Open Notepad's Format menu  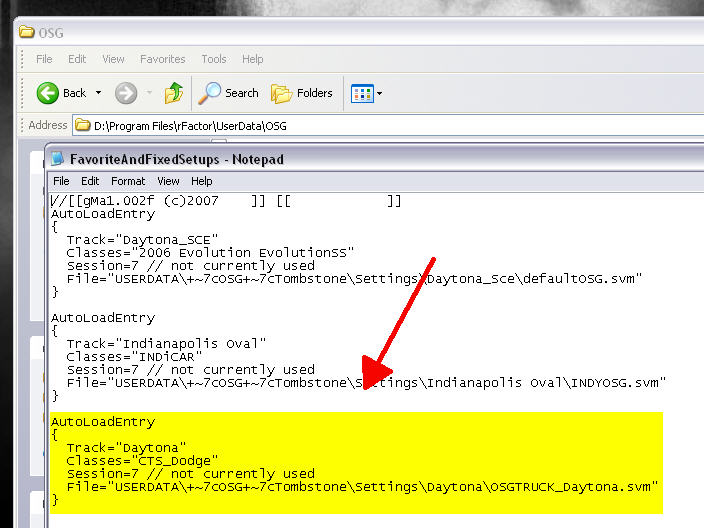pos(128,181)
